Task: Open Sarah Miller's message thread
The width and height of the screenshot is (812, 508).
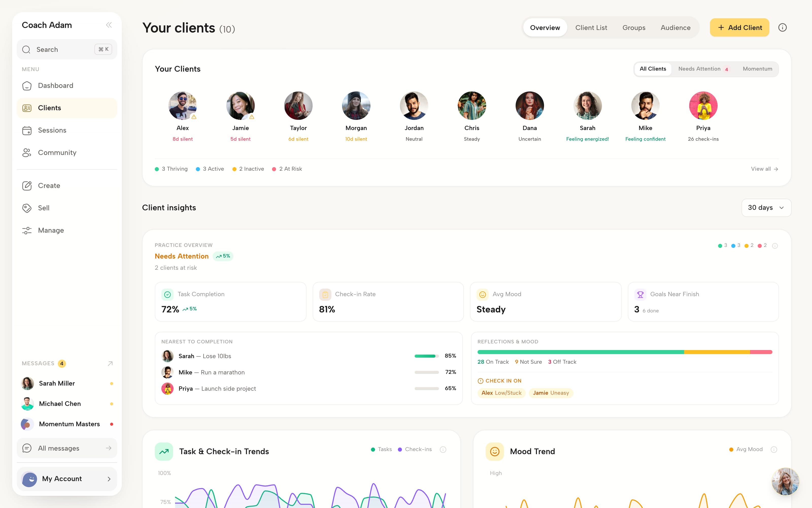Action: click(67, 383)
